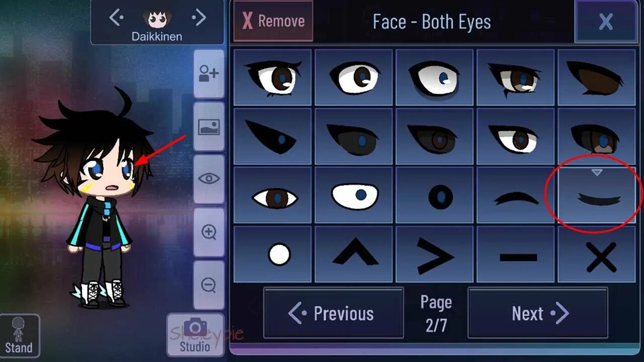The width and height of the screenshot is (644, 362).
Task: Open the background image picker icon
Action: point(209,127)
